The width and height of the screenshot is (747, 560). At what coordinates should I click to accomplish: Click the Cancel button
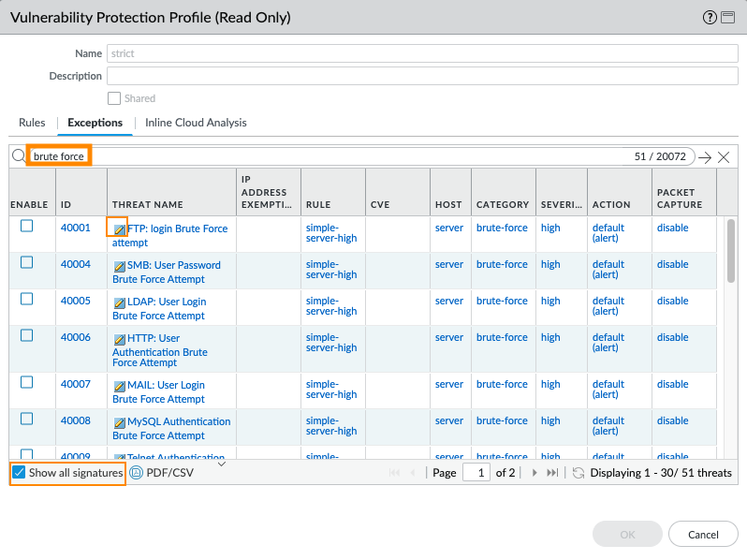(703, 534)
